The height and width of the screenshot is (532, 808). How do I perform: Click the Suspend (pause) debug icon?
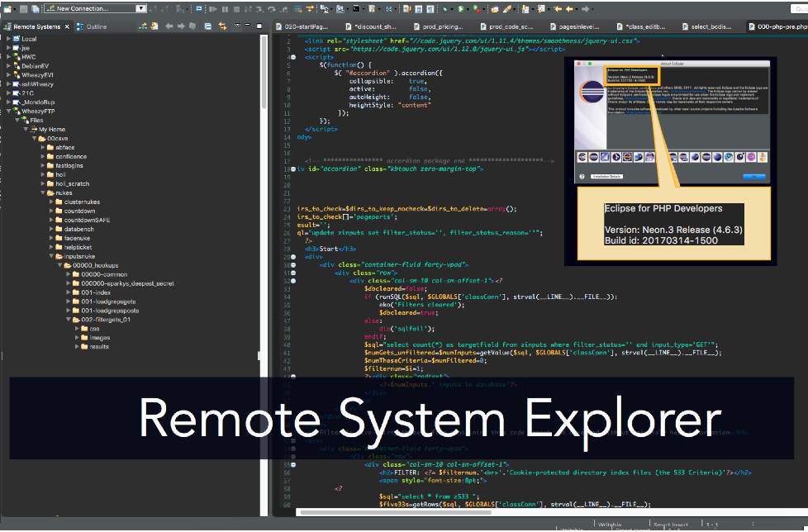(x=225, y=9)
